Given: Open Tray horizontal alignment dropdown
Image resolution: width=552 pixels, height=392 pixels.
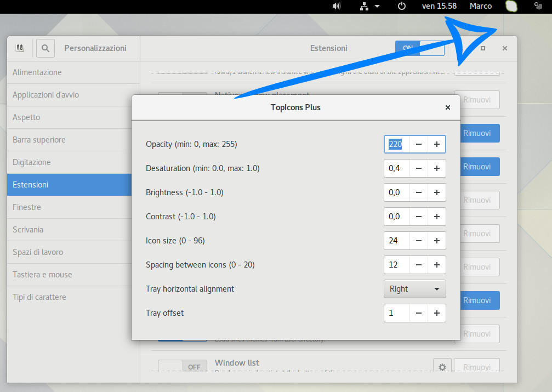Looking at the screenshot, I should click(x=415, y=289).
